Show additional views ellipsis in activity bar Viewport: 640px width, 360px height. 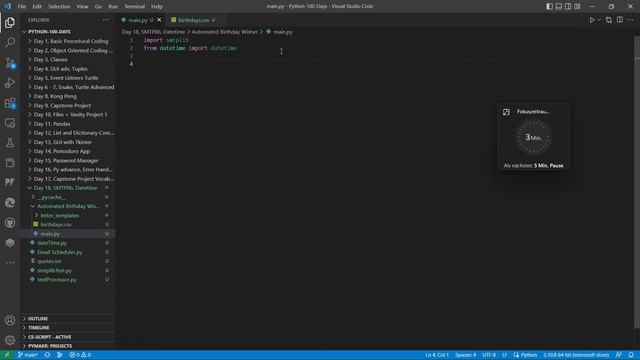(10, 262)
